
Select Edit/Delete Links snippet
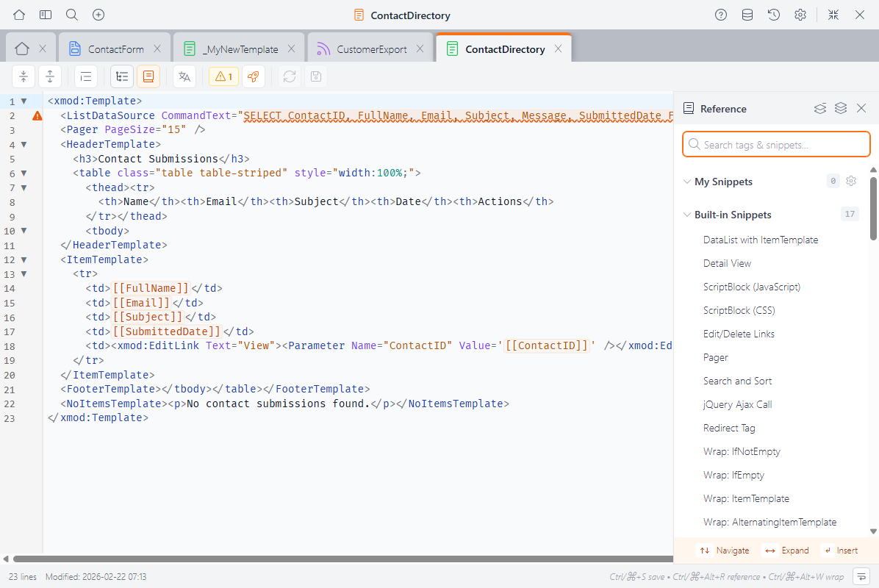click(739, 334)
